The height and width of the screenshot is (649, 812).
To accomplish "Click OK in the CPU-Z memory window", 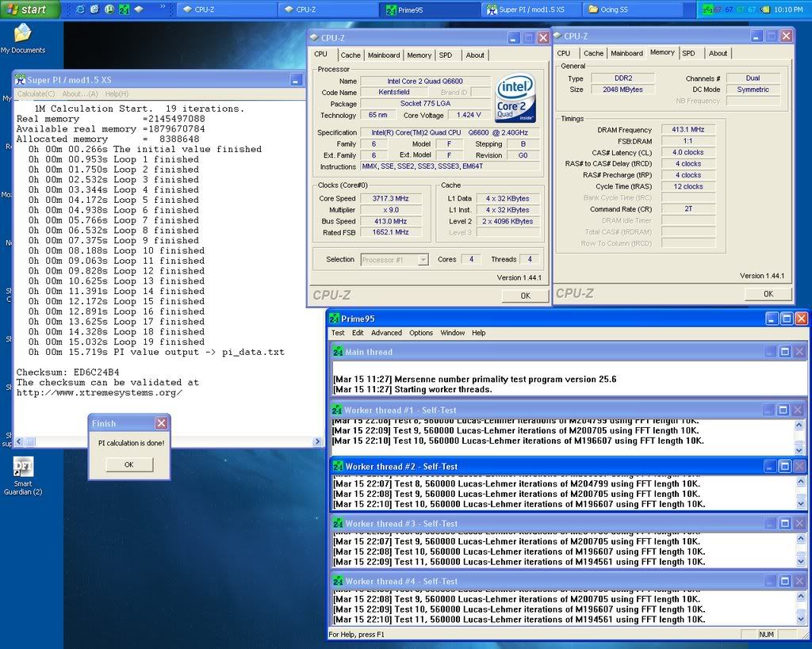I will click(768, 293).
